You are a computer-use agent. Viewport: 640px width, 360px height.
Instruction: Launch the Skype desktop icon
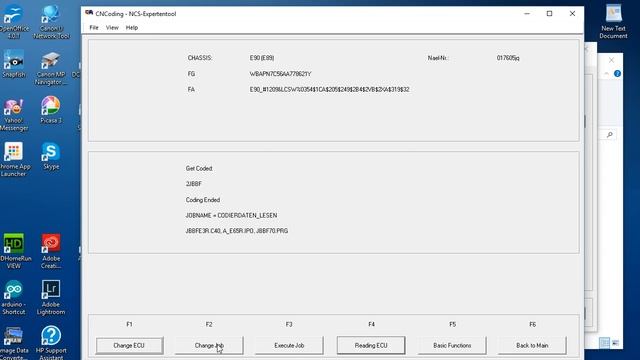point(51,156)
